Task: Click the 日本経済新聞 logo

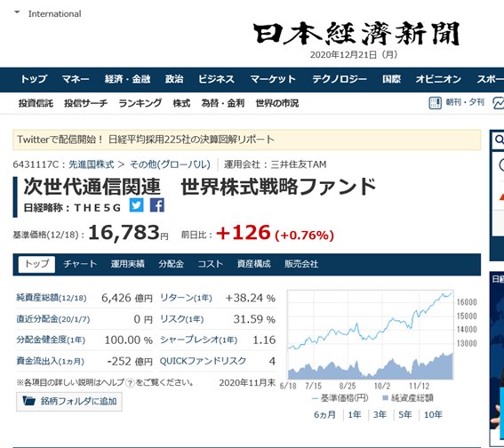Action: pos(356,34)
